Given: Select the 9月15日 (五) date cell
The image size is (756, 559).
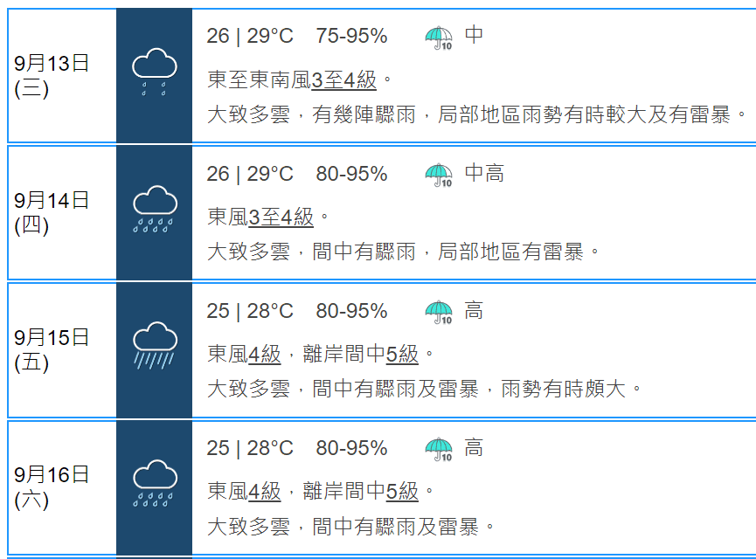Looking at the screenshot, I should click(x=62, y=350).
